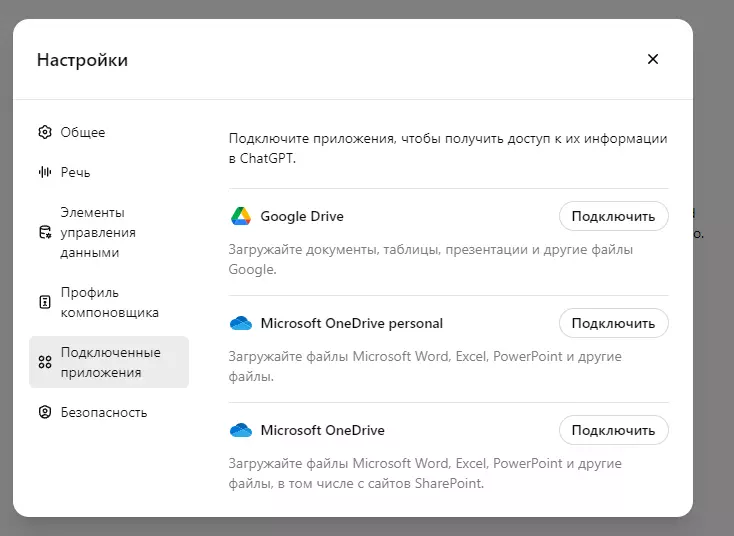Click the badge icon for Профиль компоновщика

[44, 302]
